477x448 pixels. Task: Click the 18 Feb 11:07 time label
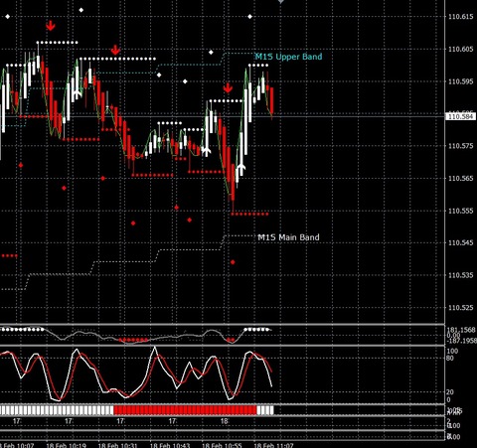coord(273,445)
